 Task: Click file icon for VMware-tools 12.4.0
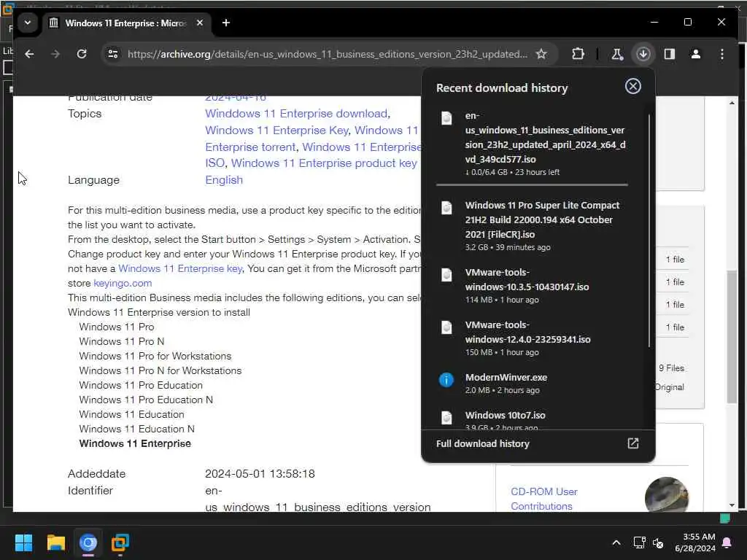tap(446, 327)
